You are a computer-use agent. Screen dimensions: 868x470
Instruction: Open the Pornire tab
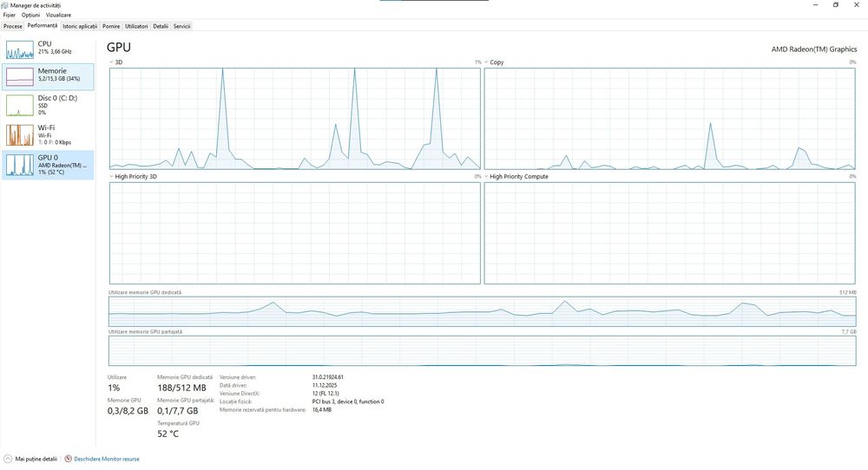pos(111,26)
